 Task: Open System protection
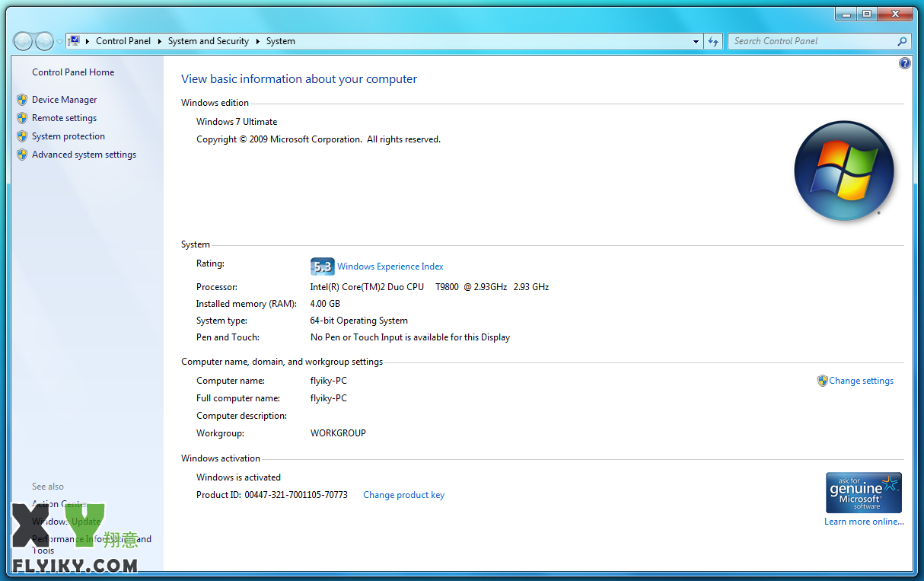(69, 136)
